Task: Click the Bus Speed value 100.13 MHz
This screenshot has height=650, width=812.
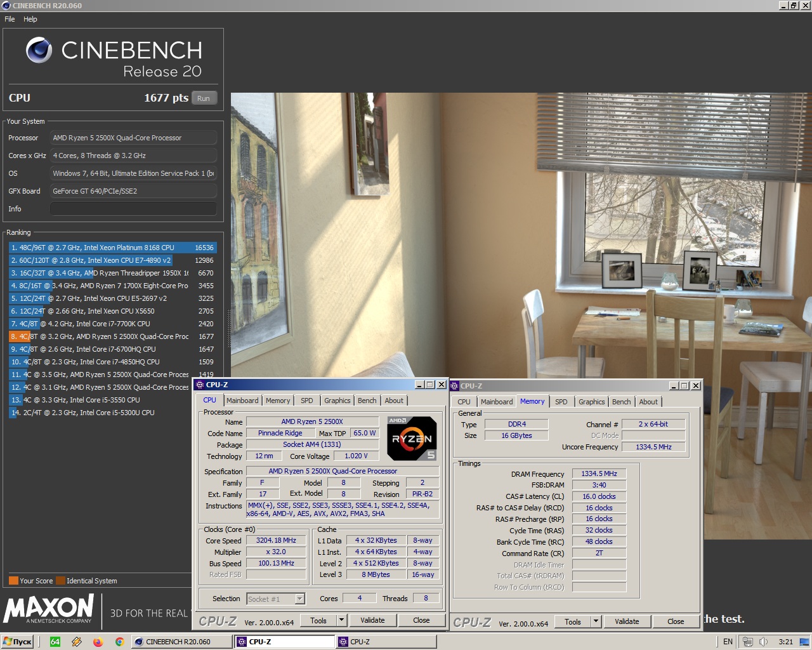Action: pyautogui.click(x=276, y=563)
